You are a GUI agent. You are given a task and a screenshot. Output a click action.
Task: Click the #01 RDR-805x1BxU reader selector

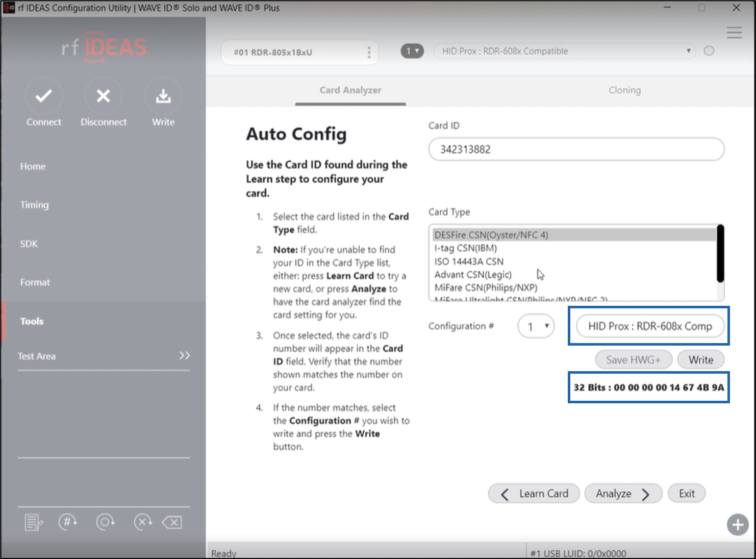coord(299,52)
